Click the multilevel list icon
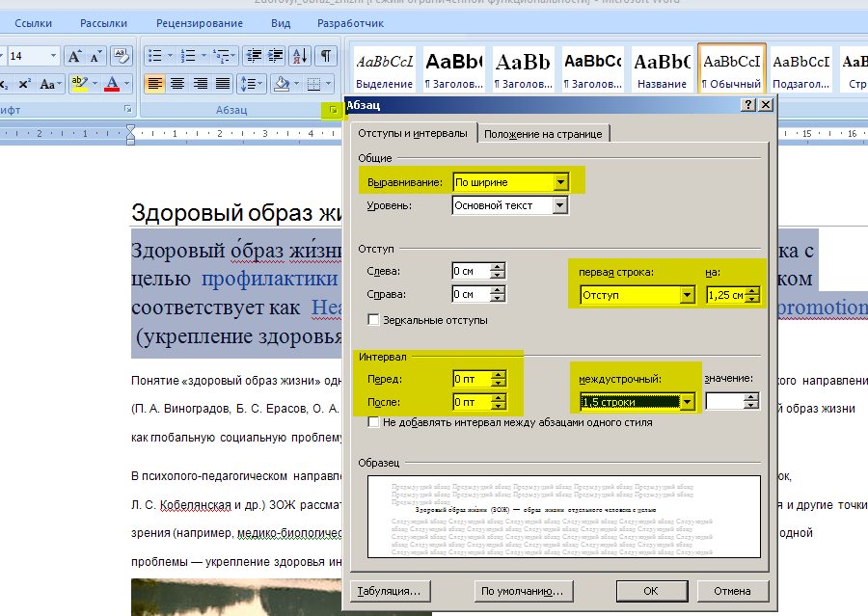 [222, 56]
